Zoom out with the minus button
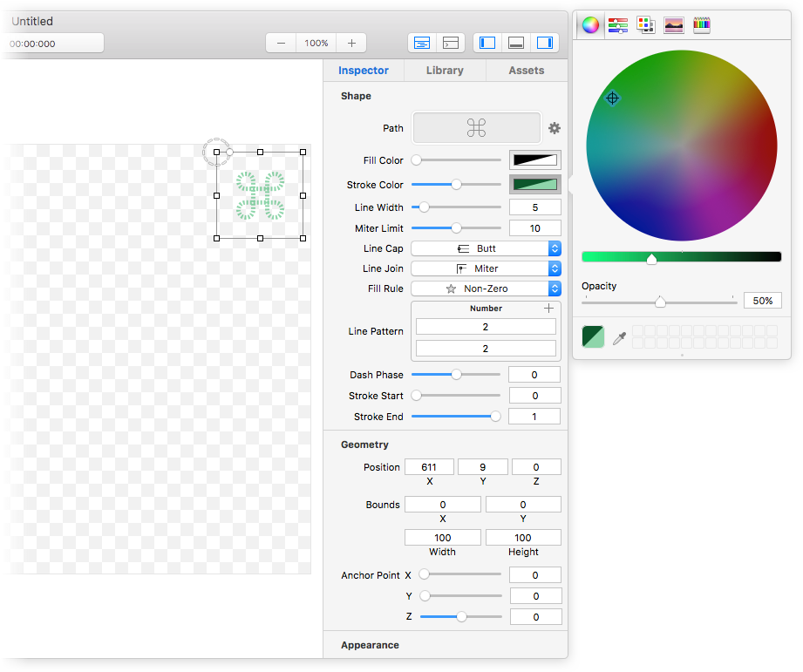The height and width of the screenshot is (672, 803). [281, 43]
